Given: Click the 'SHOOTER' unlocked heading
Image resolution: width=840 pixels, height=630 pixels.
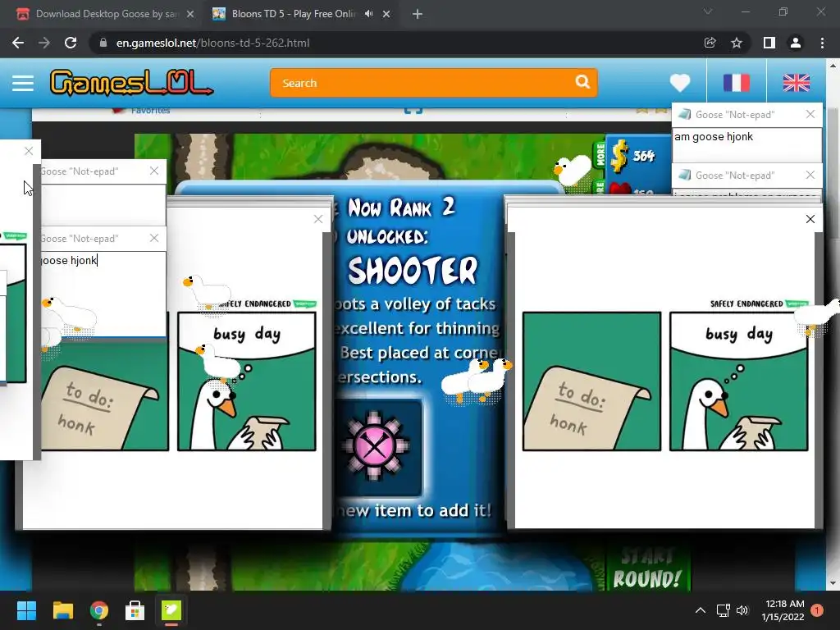Looking at the screenshot, I should pyautogui.click(x=413, y=271).
